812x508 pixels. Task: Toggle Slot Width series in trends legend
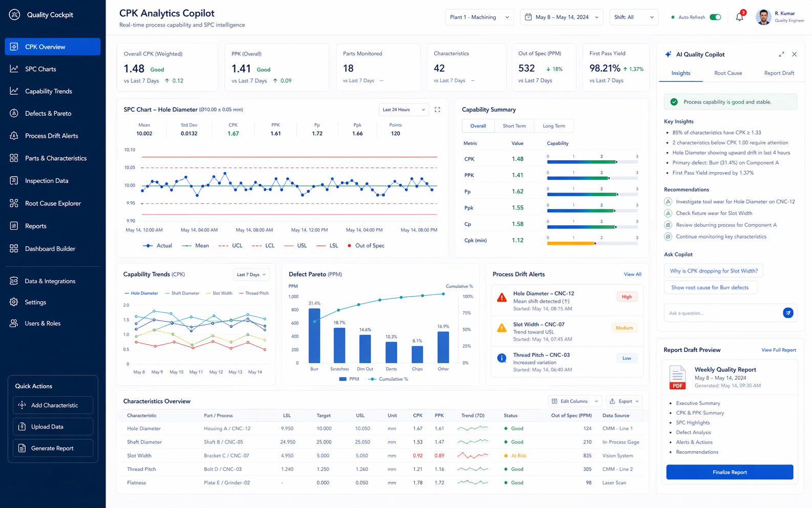[219, 293]
